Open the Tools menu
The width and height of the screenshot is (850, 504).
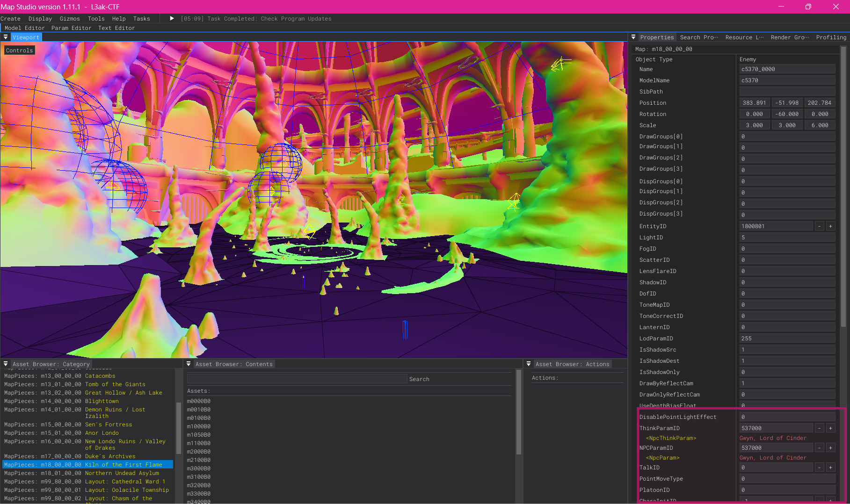96,19
